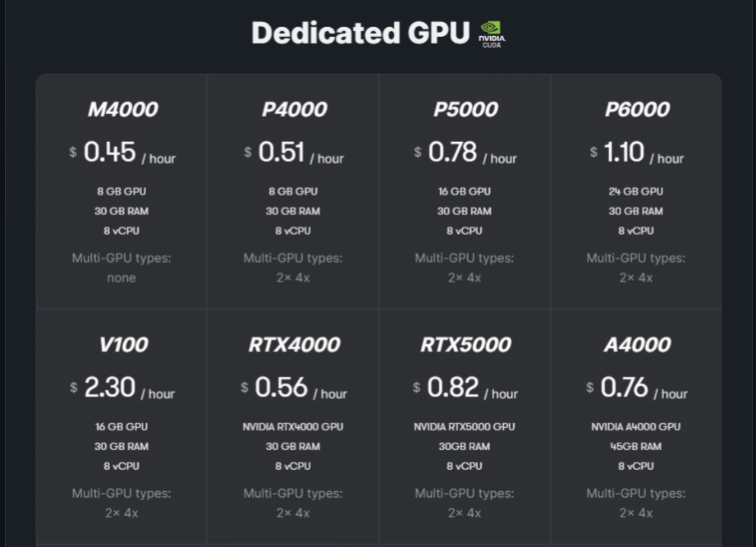Click the 0.78 per hour P5000 price

click(x=452, y=152)
